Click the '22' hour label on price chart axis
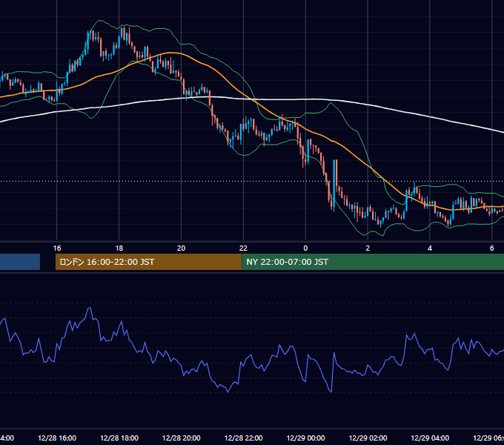Screen dimensions: 504x445 tap(243, 248)
